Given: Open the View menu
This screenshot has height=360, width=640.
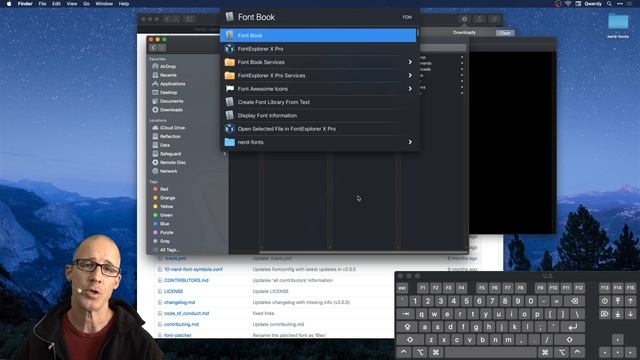Looking at the screenshot, I should click(71, 4).
